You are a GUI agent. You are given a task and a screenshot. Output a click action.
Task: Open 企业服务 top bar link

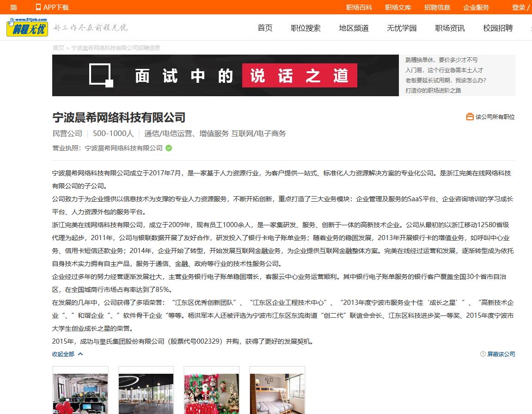(476, 7)
